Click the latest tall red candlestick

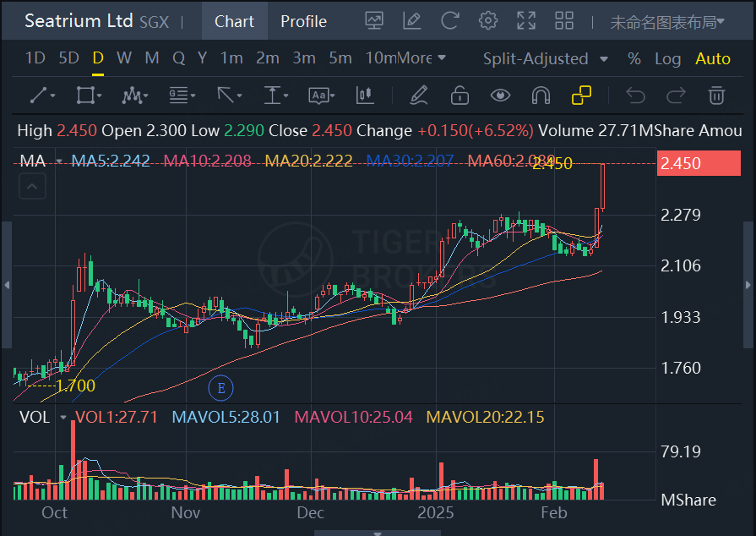point(602,187)
